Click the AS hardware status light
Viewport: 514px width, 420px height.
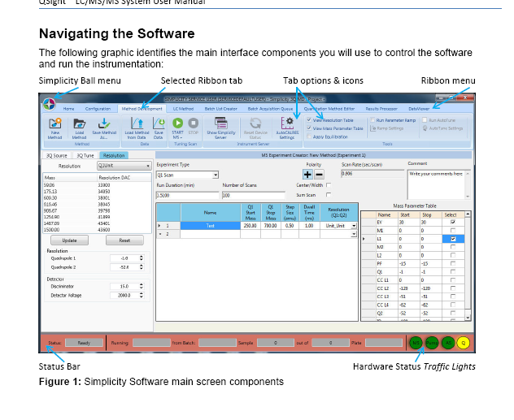coord(448,343)
